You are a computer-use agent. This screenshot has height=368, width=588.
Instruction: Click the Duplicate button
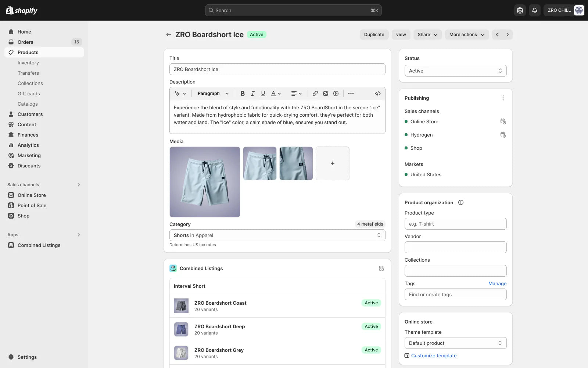click(x=374, y=35)
